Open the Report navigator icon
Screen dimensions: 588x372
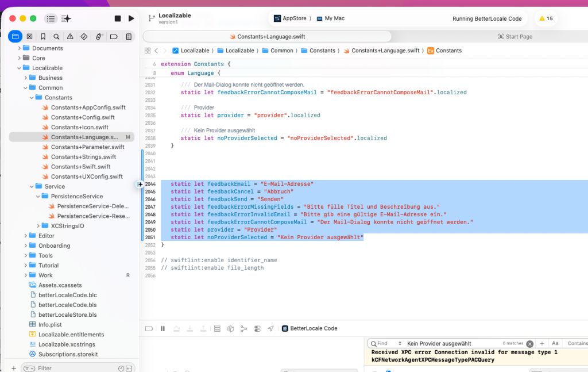point(128,37)
